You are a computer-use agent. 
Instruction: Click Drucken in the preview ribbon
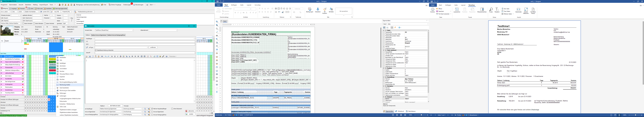433,10
